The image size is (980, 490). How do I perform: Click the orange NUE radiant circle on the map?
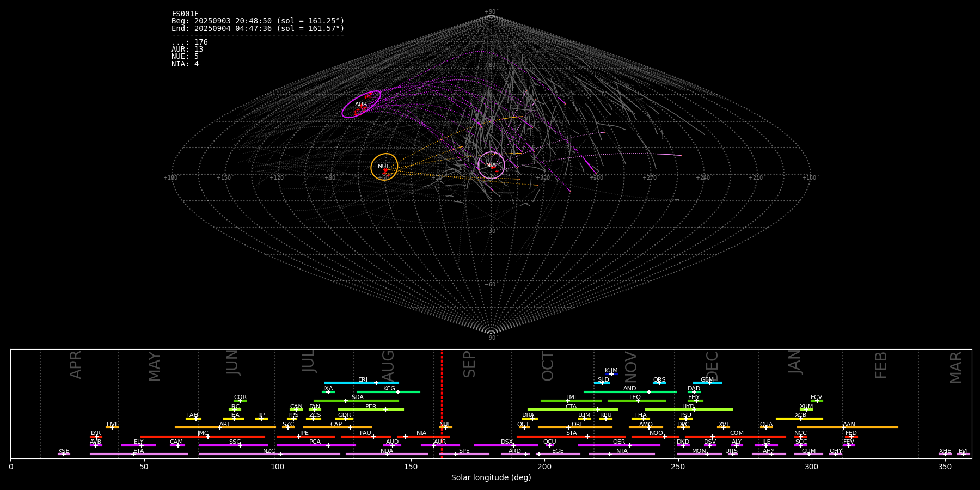pos(384,167)
